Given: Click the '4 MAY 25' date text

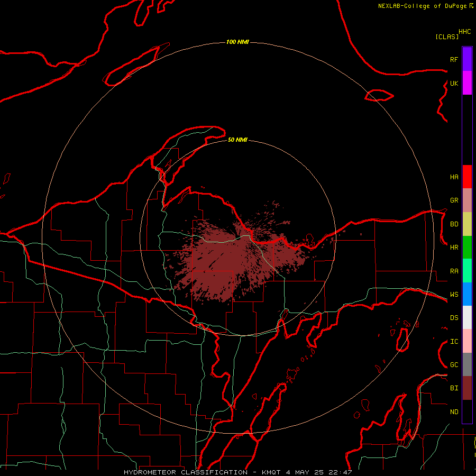Looking at the screenshot, I should pyautogui.click(x=305, y=472).
